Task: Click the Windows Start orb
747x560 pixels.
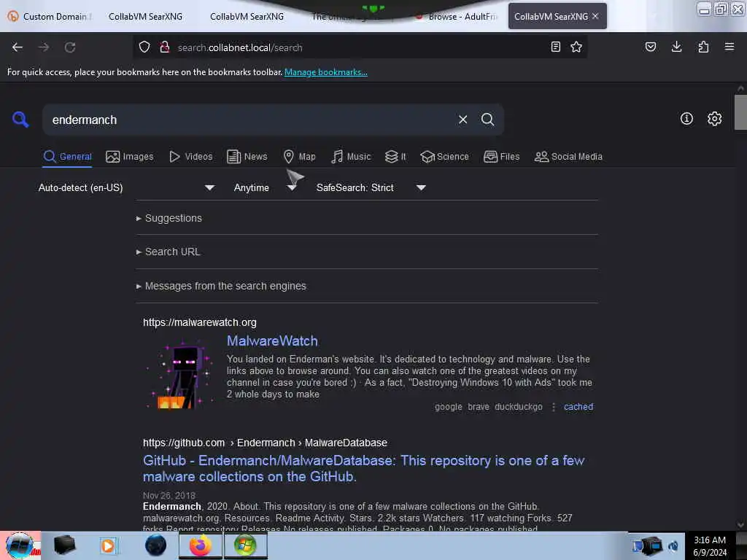Action: click(20, 545)
